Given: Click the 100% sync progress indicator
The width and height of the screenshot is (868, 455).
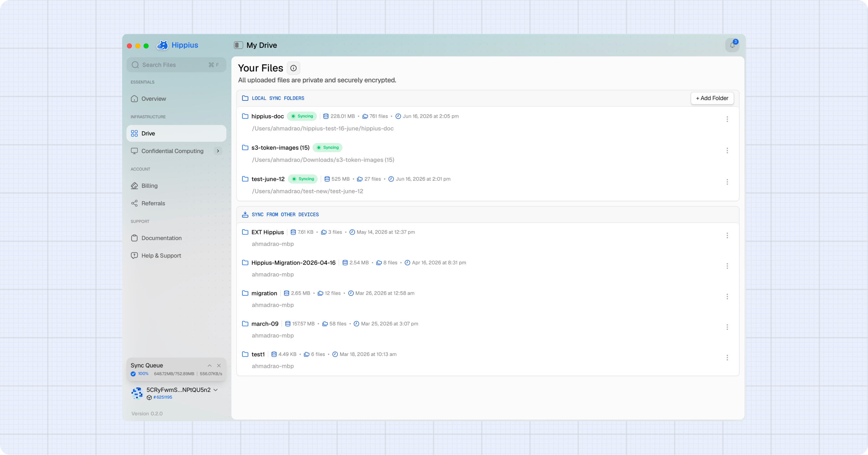Looking at the screenshot, I should point(140,374).
